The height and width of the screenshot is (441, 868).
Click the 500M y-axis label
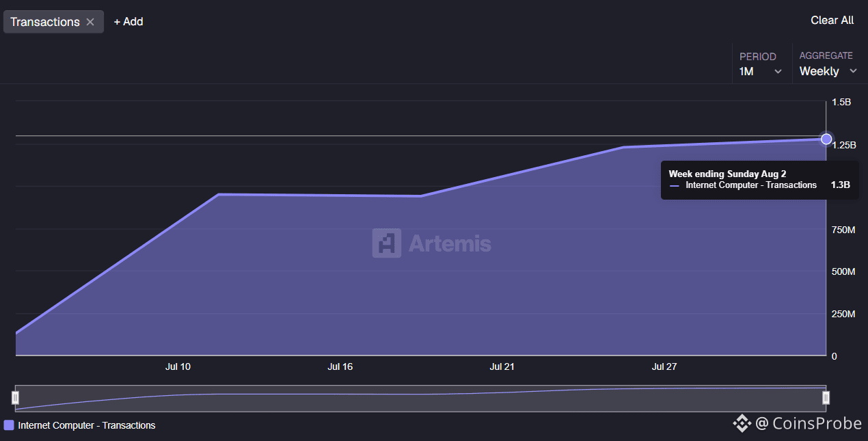pos(843,272)
